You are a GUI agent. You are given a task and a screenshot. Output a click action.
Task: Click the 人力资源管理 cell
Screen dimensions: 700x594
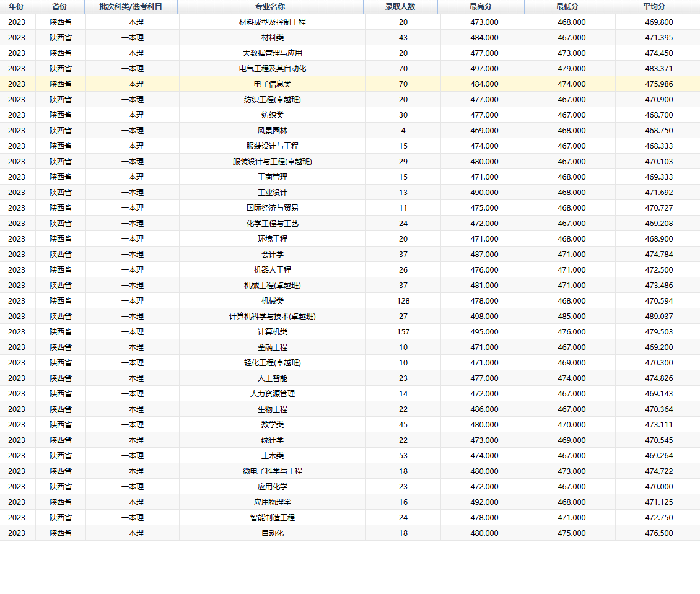pyautogui.click(x=273, y=393)
